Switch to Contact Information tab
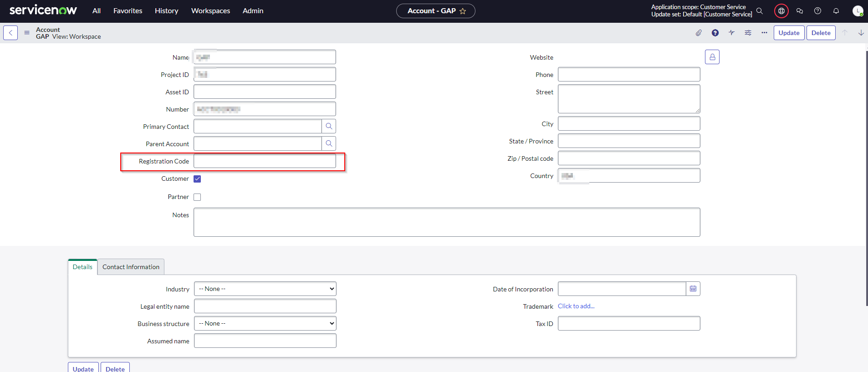The image size is (868, 372). 131,267
